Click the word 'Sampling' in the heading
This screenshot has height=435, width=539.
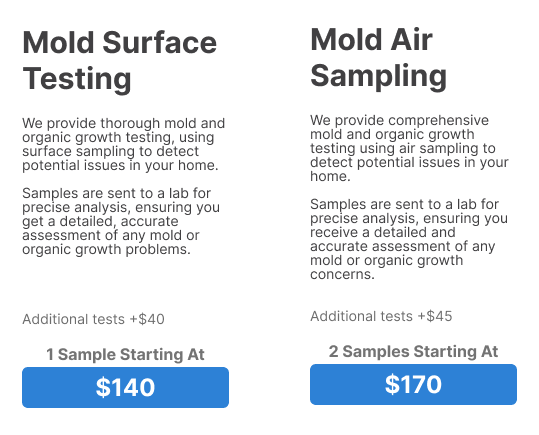click(378, 76)
